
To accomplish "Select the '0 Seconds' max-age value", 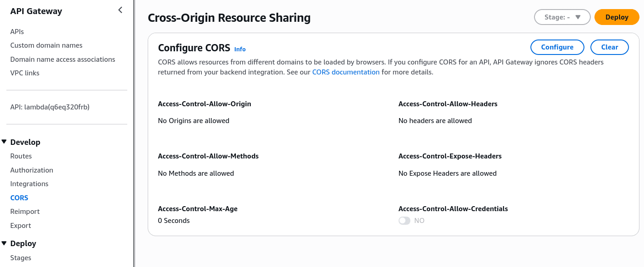I will (x=174, y=221).
